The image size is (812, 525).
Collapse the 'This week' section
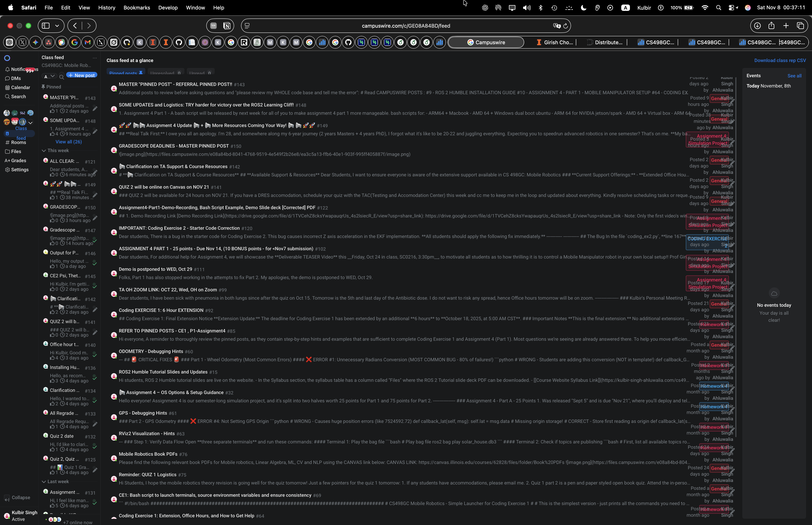click(x=55, y=150)
